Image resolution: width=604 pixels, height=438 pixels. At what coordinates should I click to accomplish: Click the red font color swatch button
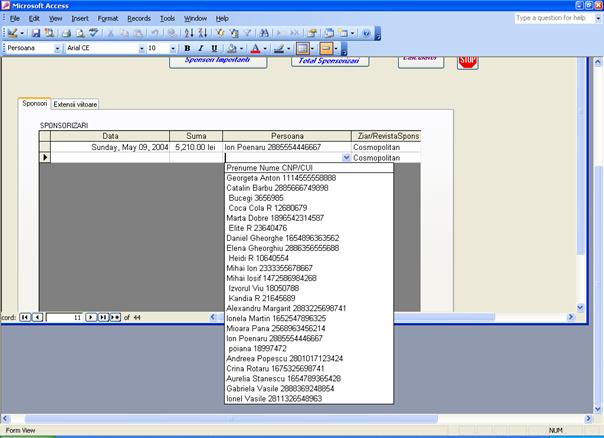[x=255, y=48]
